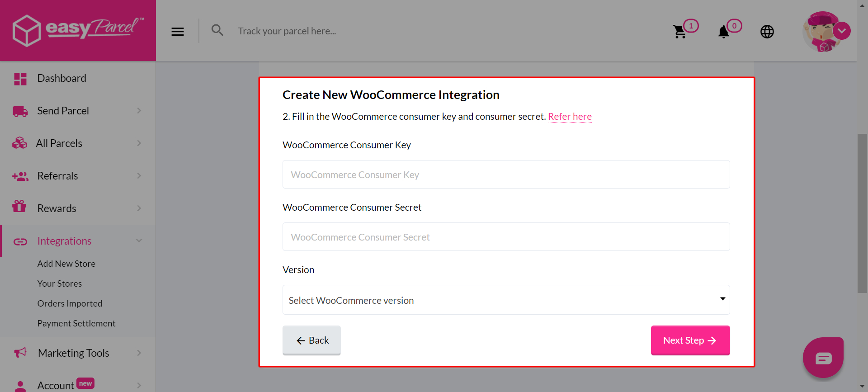Expand Rewards chevron
This screenshot has height=392, width=868.
coord(139,208)
